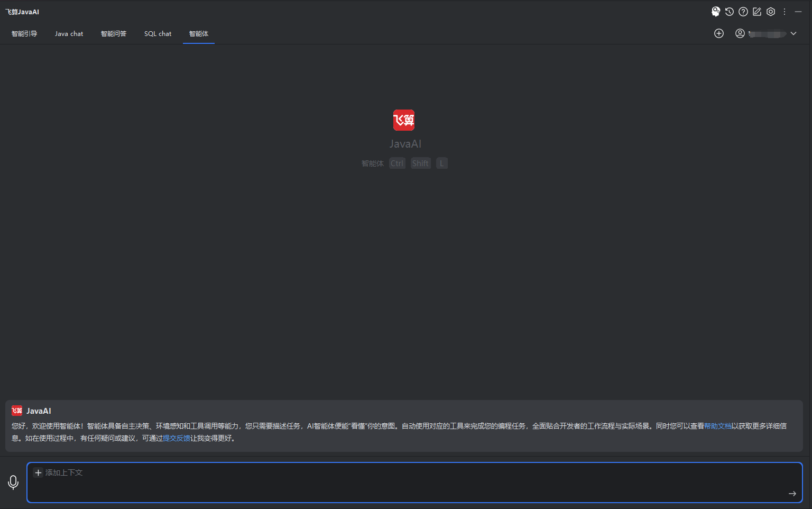
Task: Expand the user account dropdown chevron
Action: click(793, 33)
